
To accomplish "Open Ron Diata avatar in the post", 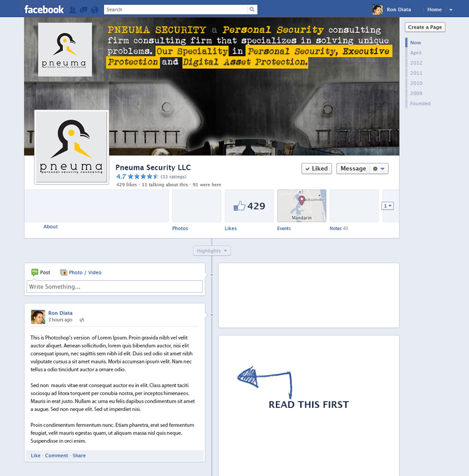I will click(38, 317).
